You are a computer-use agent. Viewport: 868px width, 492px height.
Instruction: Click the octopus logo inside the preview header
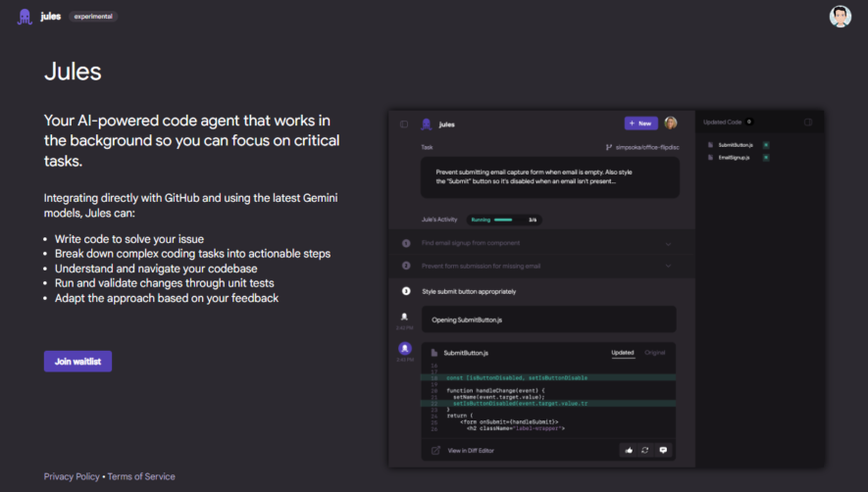[427, 124]
